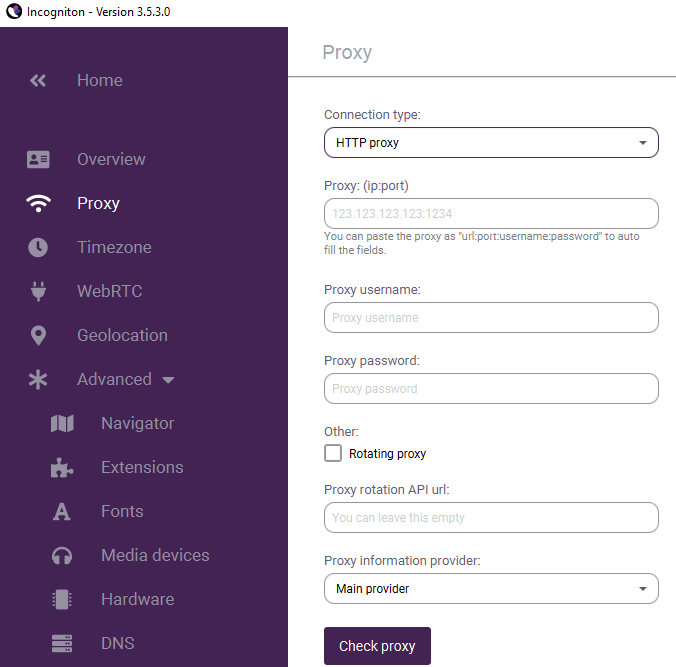Select the Proxy wifi icon

[38, 203]
